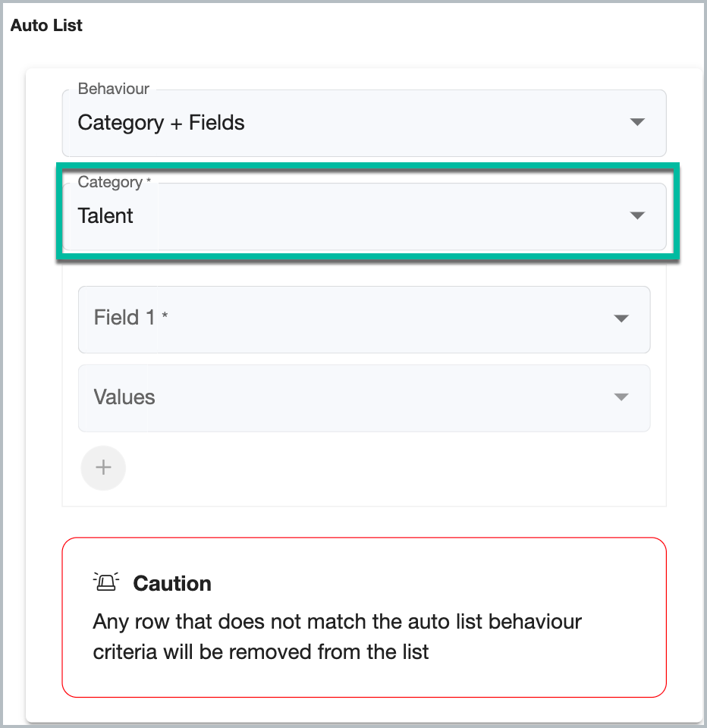Expand the Behaviour dropdown arrow
The width and height of the screenshot is (707, 728).
637,122
